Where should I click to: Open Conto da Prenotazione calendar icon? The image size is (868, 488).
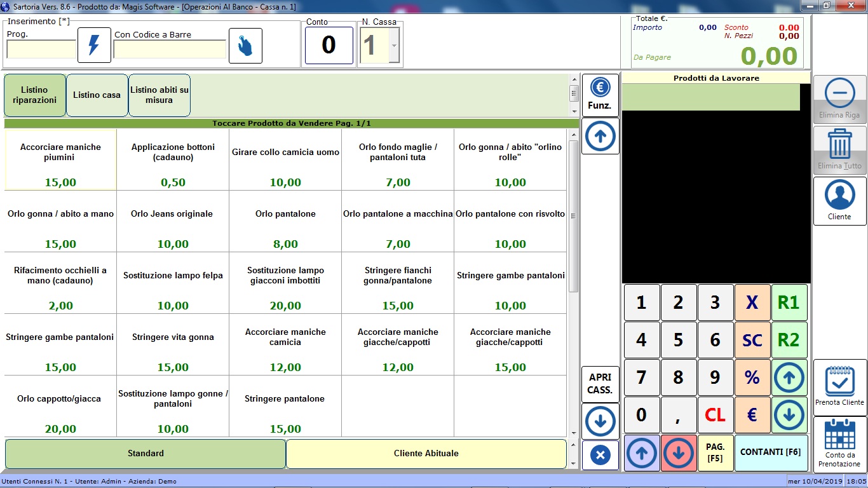coord(839,444)
